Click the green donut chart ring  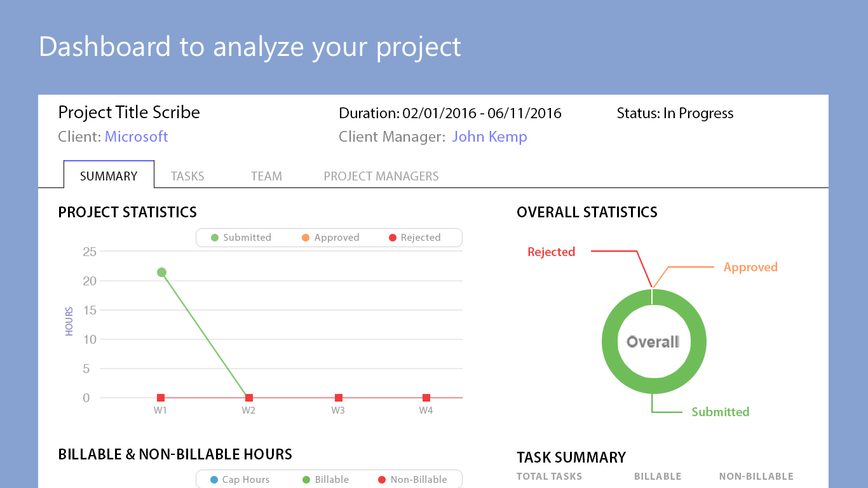(x=610, y=342)
